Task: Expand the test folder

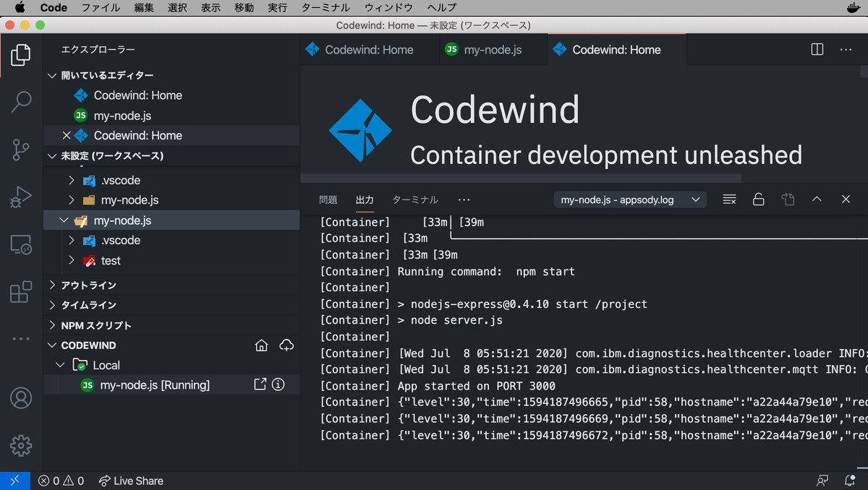Action: [71, 261]
